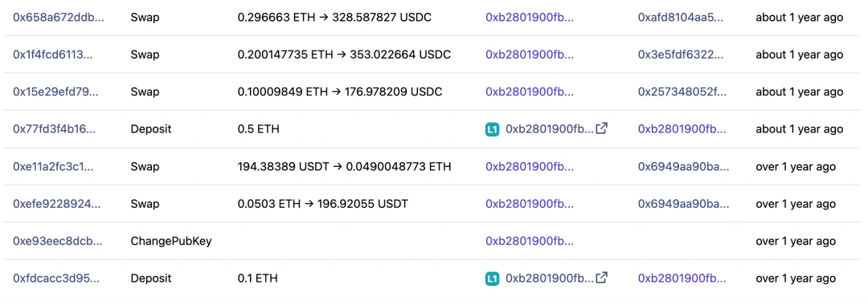Click recipient address 0x3e5fdf6322...

682,55
